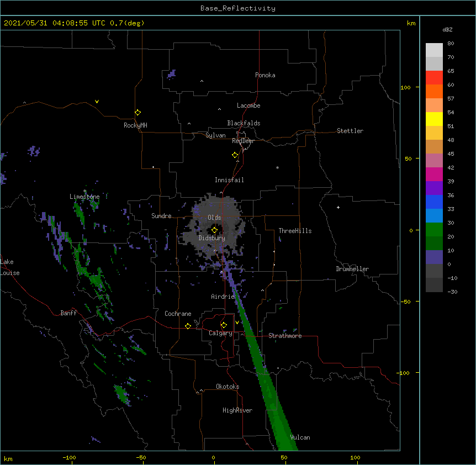Click the blue 36 dBZ legend swatch

coord(434,202)
